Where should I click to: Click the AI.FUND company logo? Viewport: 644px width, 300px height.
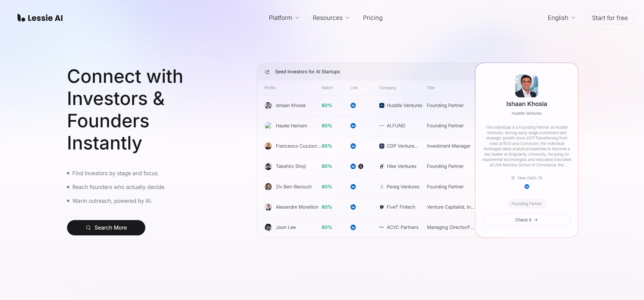(x=382, y=126)
